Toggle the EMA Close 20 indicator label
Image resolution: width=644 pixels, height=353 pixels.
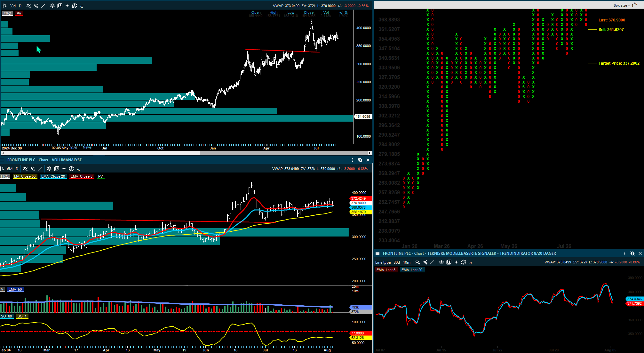tap(53, 176)
